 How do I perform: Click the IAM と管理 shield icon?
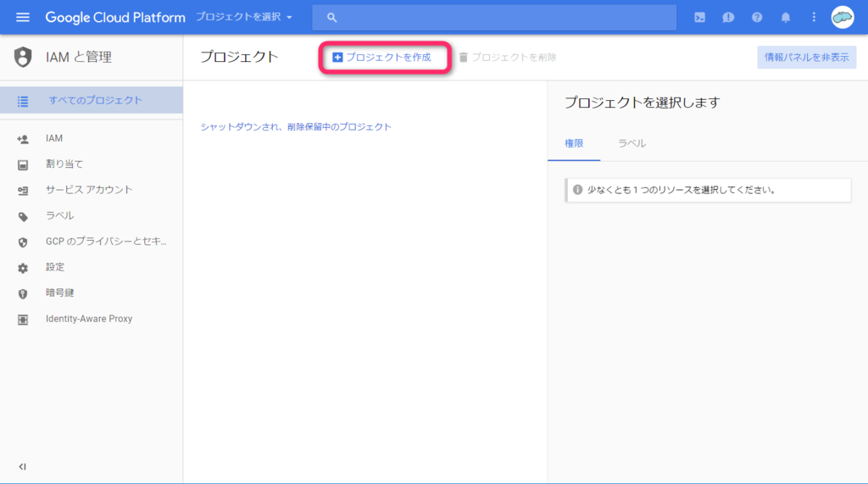click(x=23, y=57)
